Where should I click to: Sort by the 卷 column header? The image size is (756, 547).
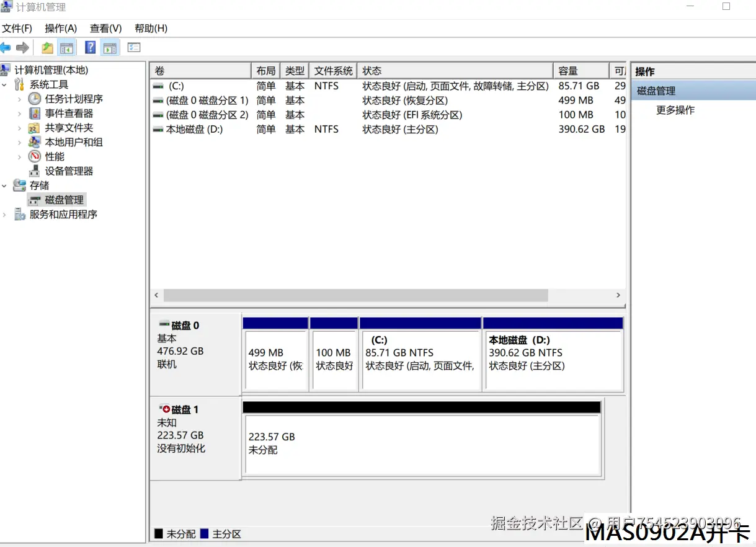(200, 71)
